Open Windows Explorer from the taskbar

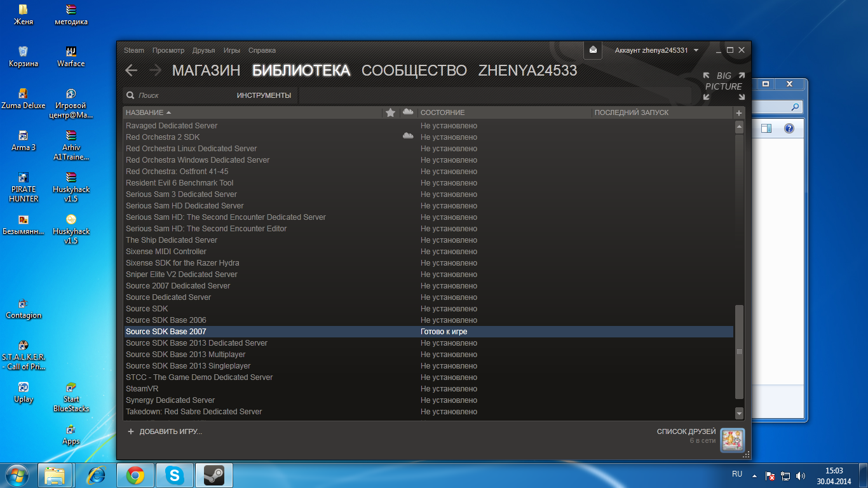[55, 475]
